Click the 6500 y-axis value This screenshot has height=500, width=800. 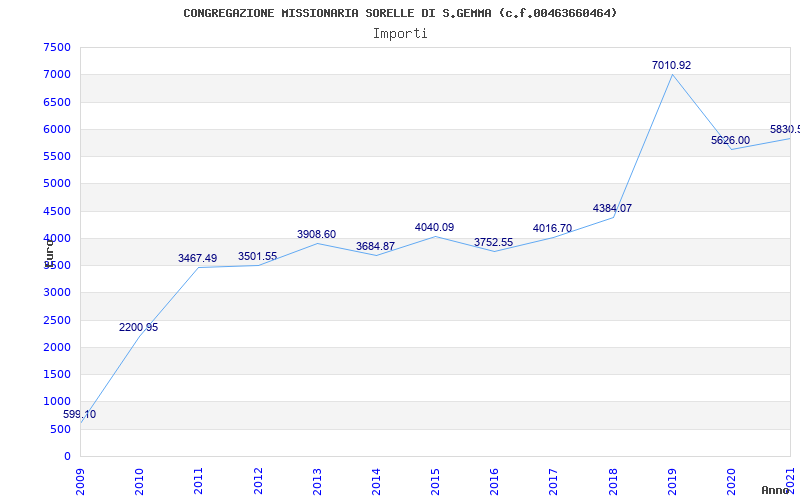[x=57, y=102]
